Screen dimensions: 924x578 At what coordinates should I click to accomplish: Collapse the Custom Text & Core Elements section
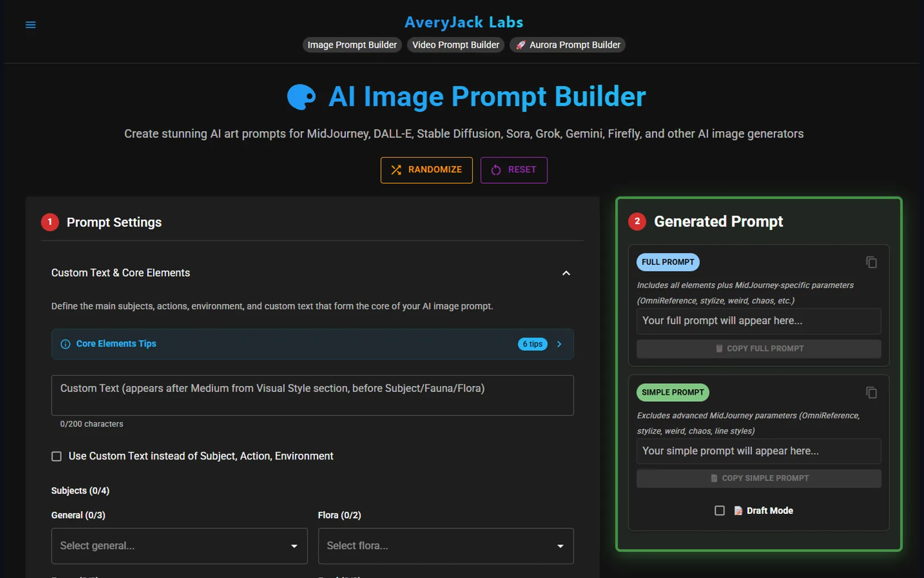pyautogui.click(x=566, y=273)
